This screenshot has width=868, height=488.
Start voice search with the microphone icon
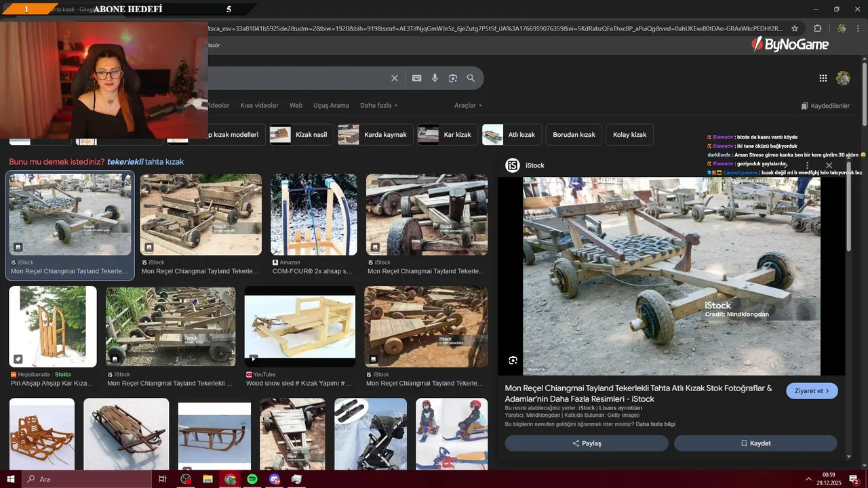[435, 78]
